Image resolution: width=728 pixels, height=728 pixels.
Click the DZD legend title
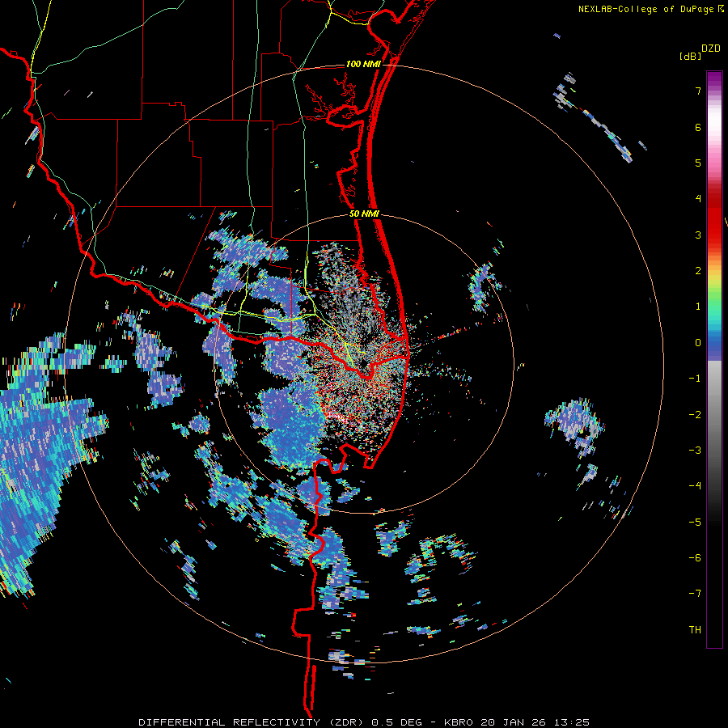(711, 49)
